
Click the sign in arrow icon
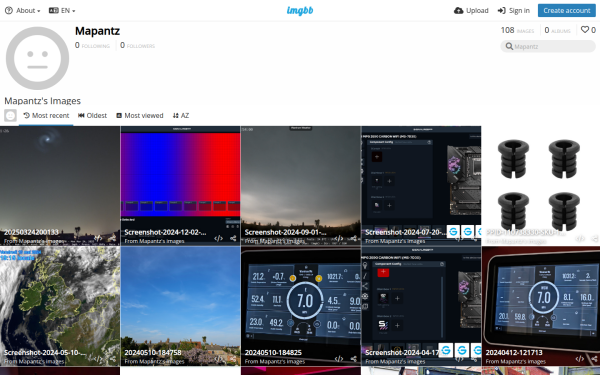[x=502, y=11]
